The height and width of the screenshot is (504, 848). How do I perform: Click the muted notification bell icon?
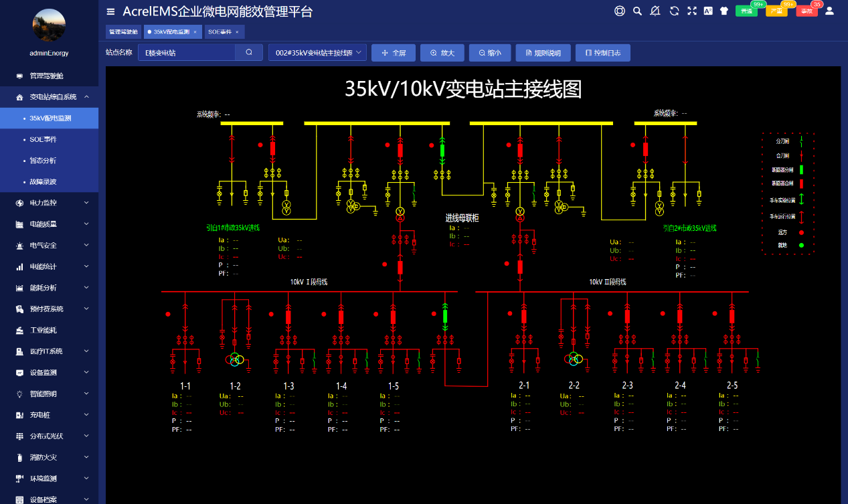click(655, 11)
